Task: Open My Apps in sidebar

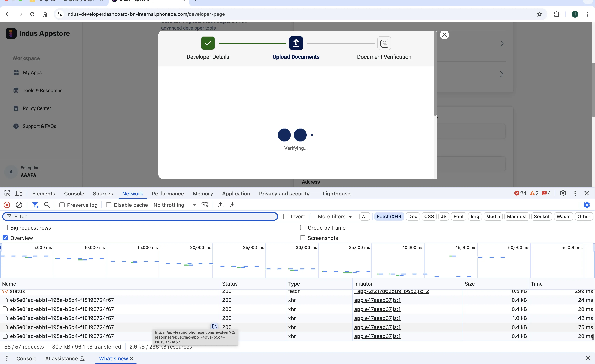Action: click(x=32, y=72)
